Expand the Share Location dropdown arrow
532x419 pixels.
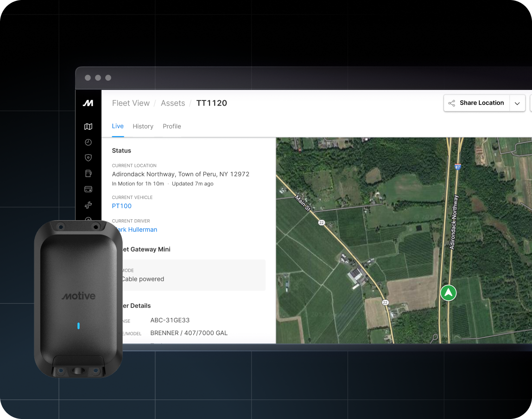(x=517, y=103)
